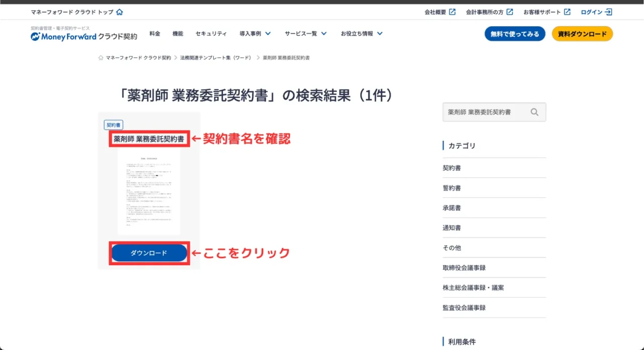Click the external link icon next to お客様サポート
This screenshot has height=350, width=644.
click(567, 12)
